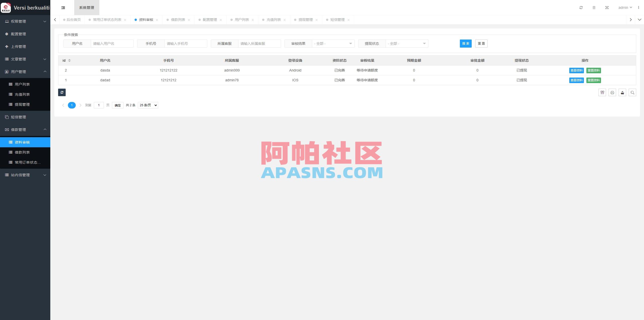Click 查看资料 for user dasda

click(576, 70)
